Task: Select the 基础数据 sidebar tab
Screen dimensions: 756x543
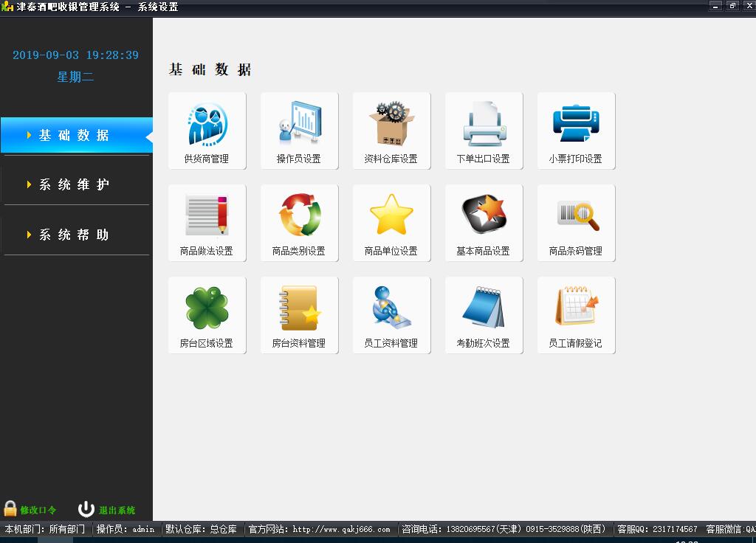Action: 75,136
